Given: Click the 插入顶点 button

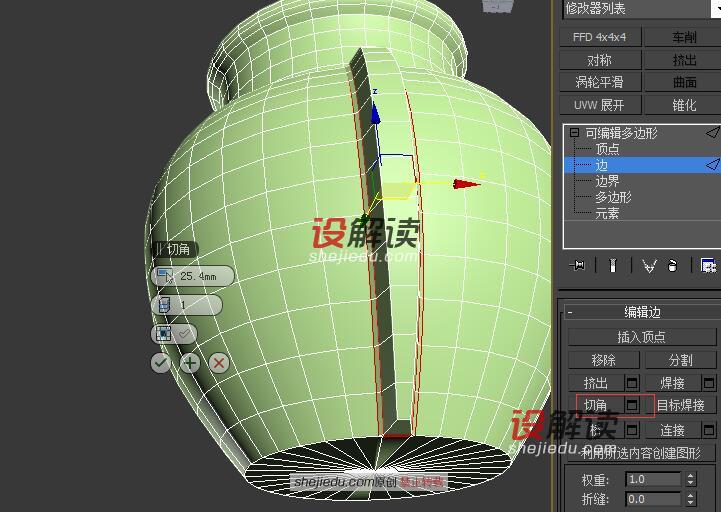Looking at the screenshot, I should pos(641,337).
